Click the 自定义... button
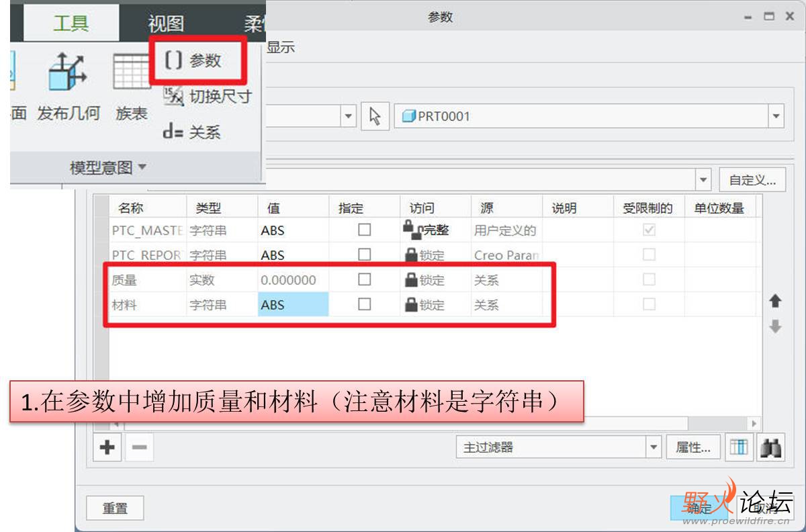 pyautogui.click(x=753, y=180)
